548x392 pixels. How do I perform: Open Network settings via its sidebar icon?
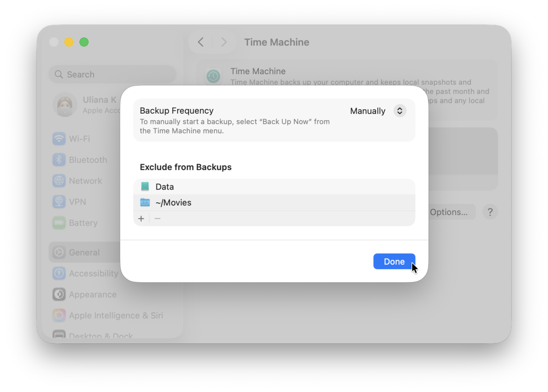tap(59, 180)
